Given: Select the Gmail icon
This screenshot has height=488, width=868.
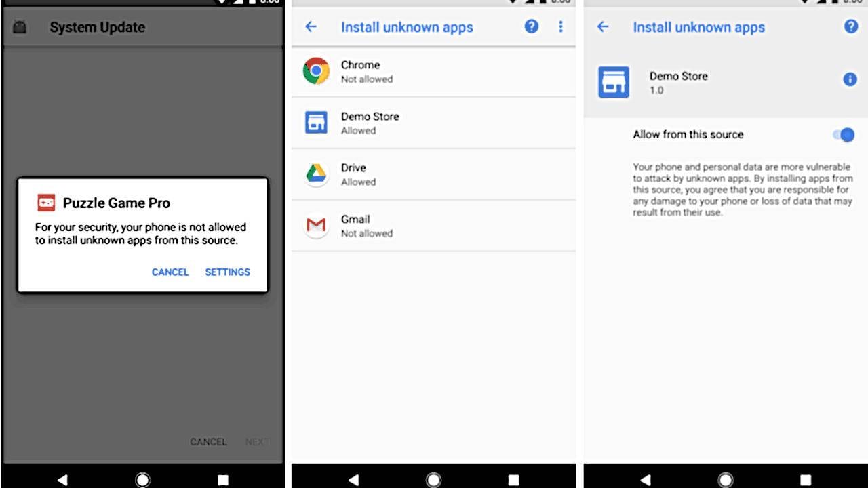Looking at the screenshot, I should 316,226.
